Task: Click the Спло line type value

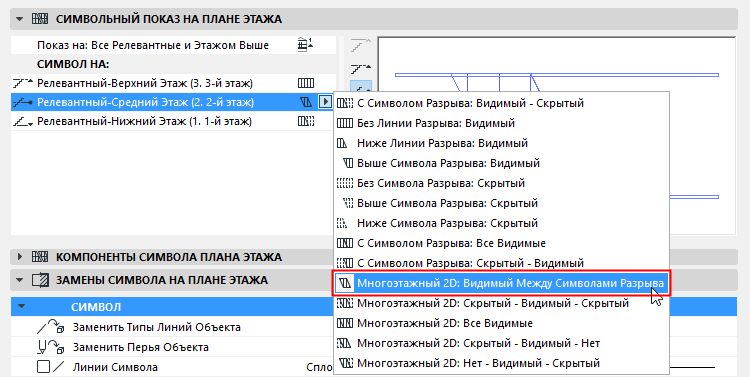Action: (319, 367)
